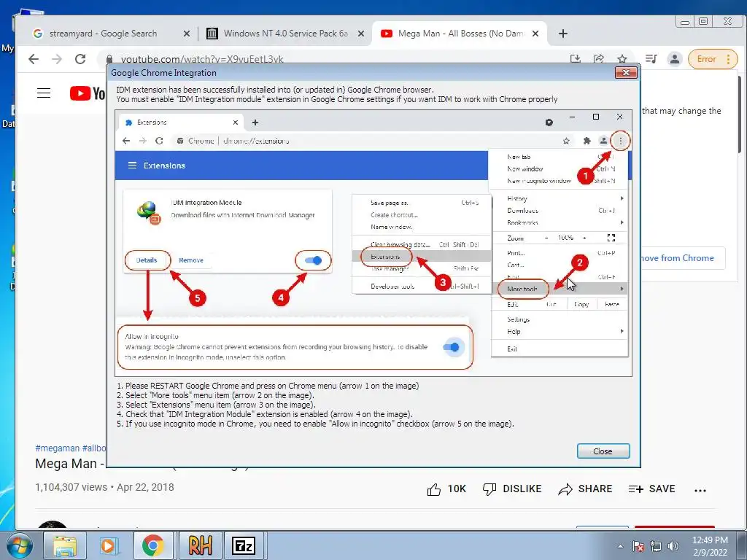Open Chrome's three-dot menu beside Error
The height and width of the screenshot is (560, 747).
(x=729, y=59)
